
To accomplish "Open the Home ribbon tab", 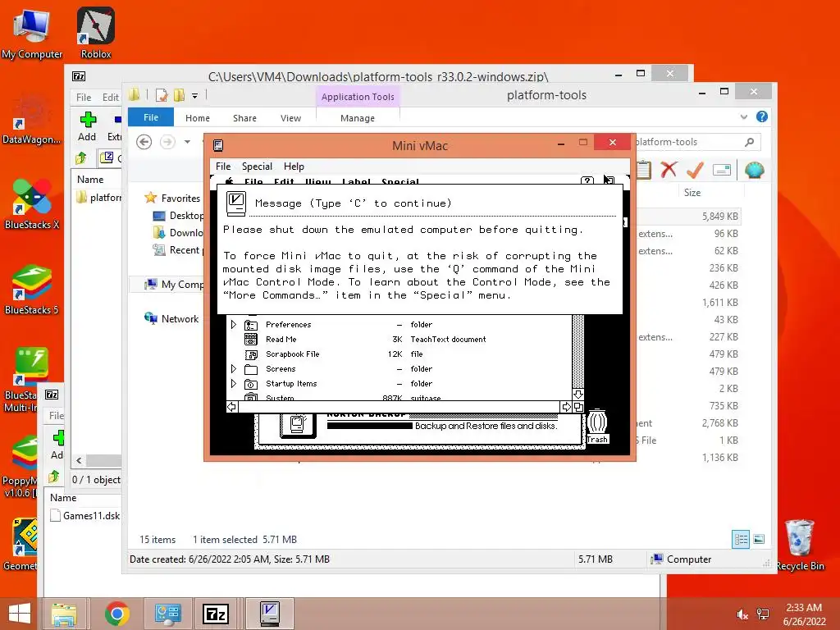I will tap(198, 118).
